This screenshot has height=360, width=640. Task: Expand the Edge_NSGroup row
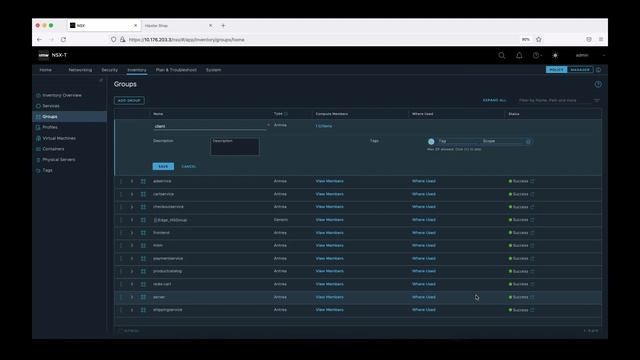click(x=132, y=220)
